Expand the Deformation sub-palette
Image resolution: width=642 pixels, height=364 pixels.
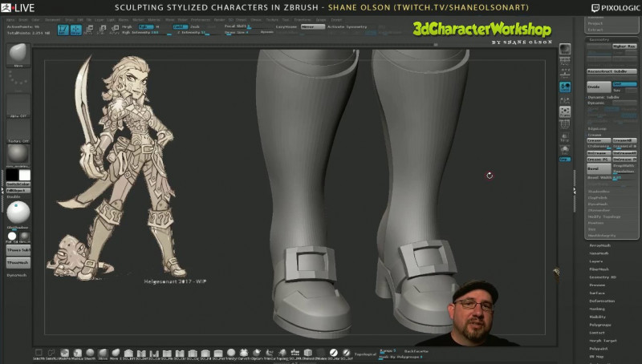pyautogui.click(x=602, y=301)
